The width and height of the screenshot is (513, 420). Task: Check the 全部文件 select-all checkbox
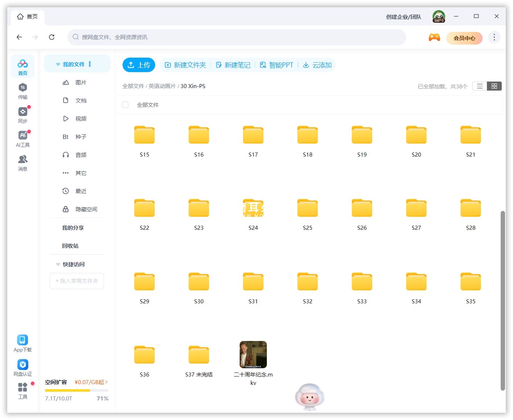pyautogui.click(x=125, y=105)
